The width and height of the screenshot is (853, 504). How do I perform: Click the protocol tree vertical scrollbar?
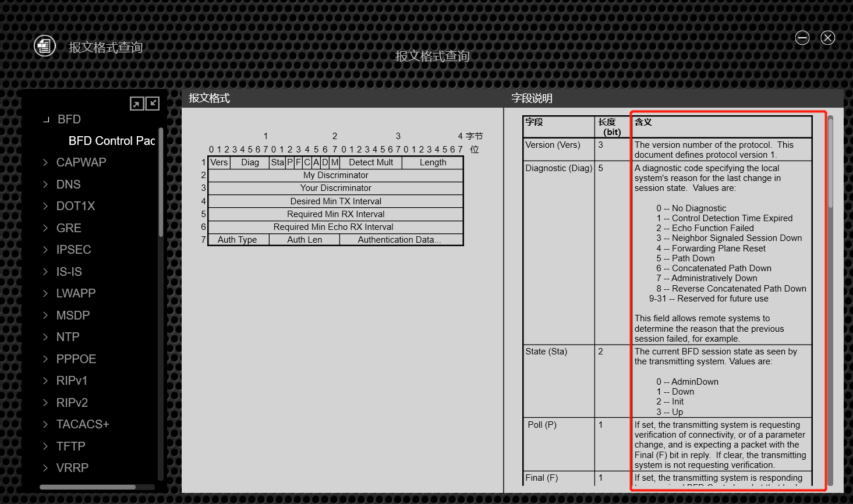[161, 183]
